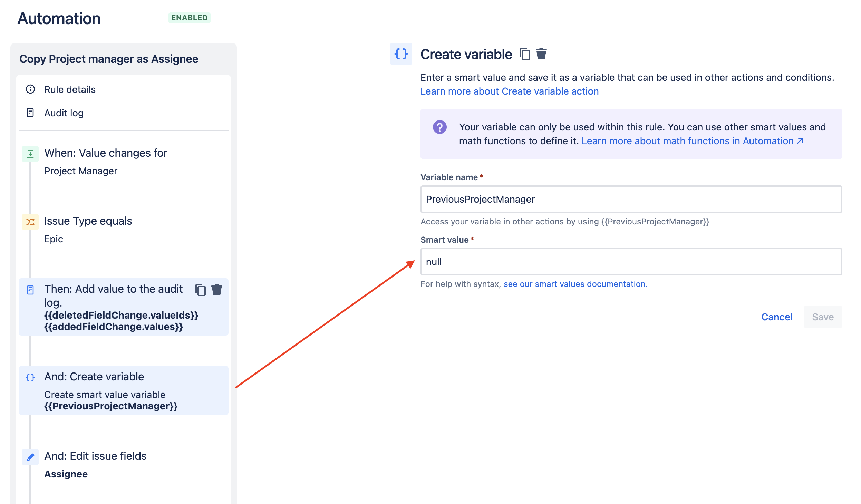The width and height of the screenshot is (861, 504).
Task: Click the trash icon beside the Create variable heading
Action: 541,54
